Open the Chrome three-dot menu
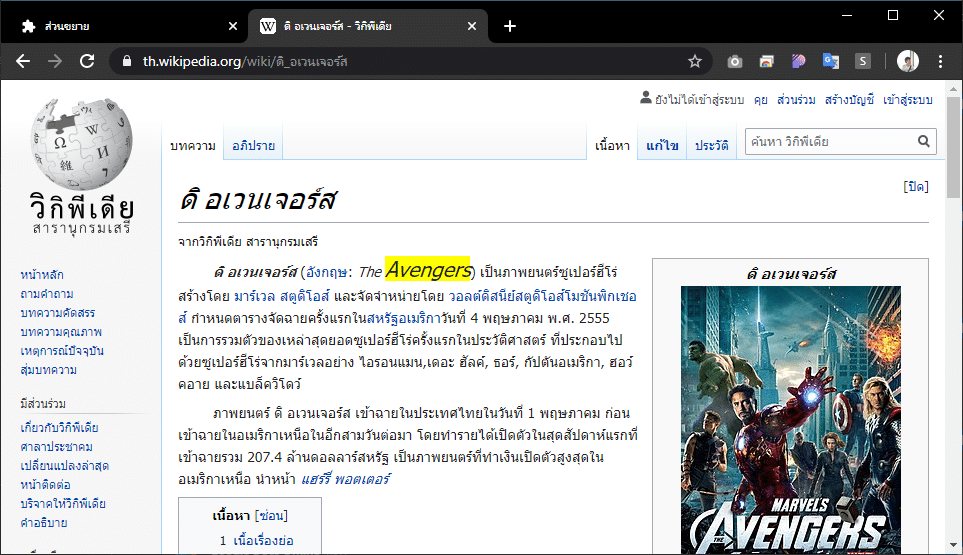Viewport: 963px width, 555px height. [x=940, y=61]
